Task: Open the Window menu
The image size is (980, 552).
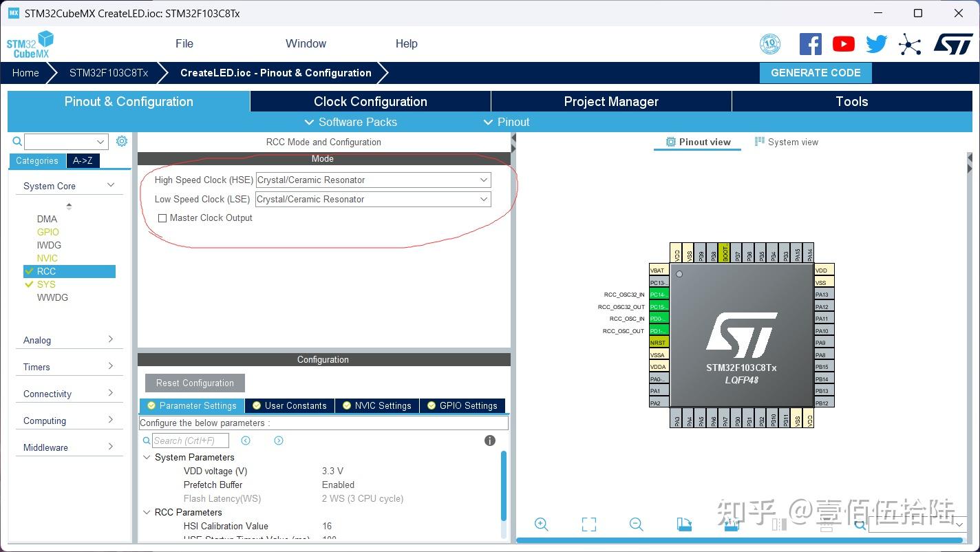Action: [306, 43]
